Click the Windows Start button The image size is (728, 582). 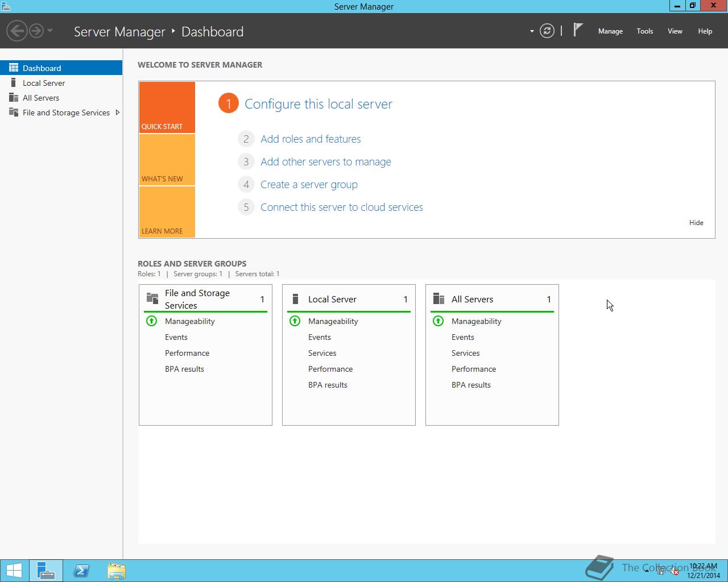tap(14, 571)
